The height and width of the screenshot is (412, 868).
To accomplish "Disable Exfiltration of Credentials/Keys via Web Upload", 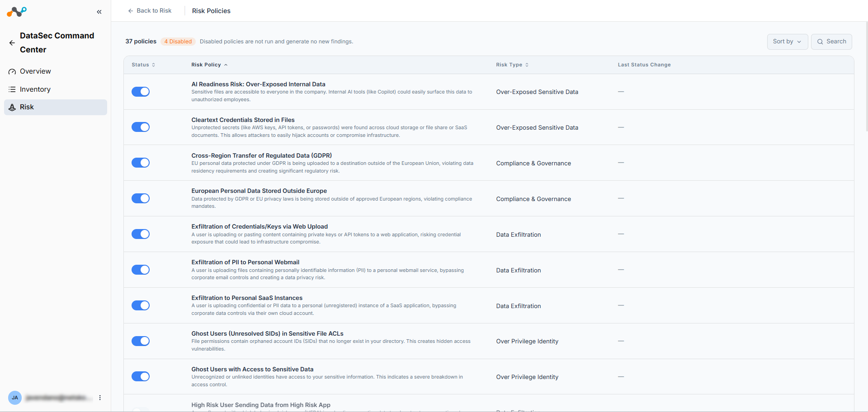I will 141,234.
